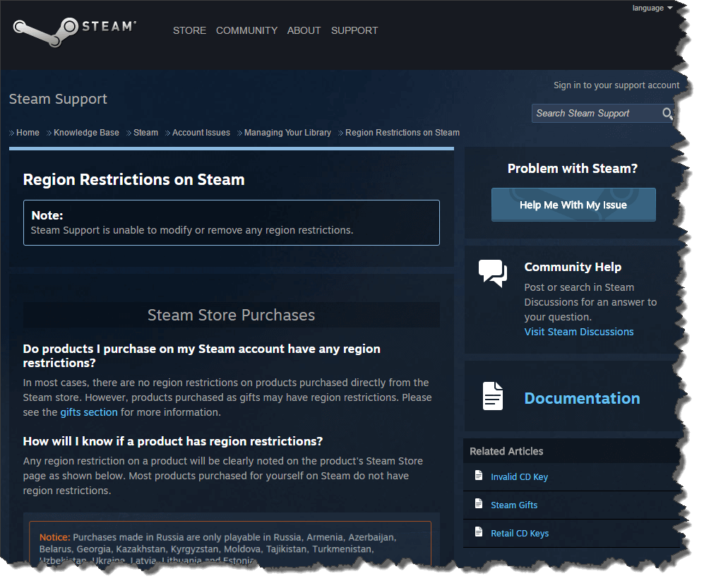Open Visit Steam Discussions link

(579, 332)
